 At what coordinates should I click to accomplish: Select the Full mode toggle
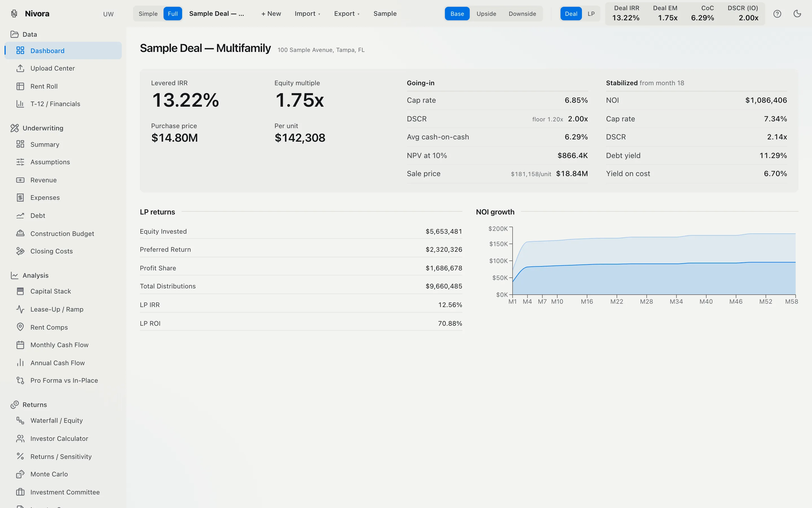173,14
